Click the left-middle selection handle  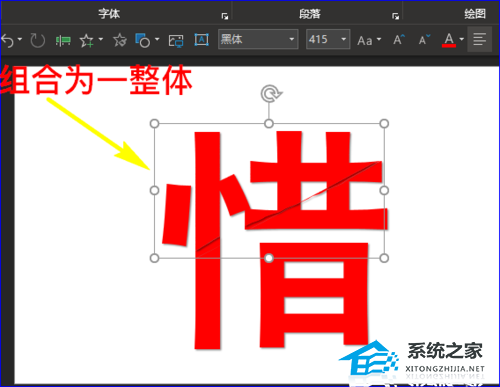(154, 191)
